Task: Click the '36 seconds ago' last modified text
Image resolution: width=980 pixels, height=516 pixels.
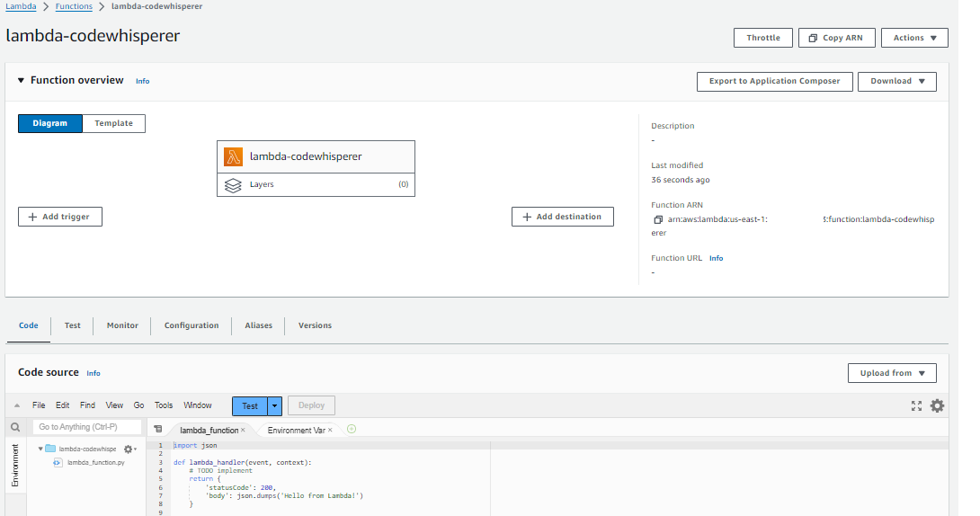Action: point(680,180)
